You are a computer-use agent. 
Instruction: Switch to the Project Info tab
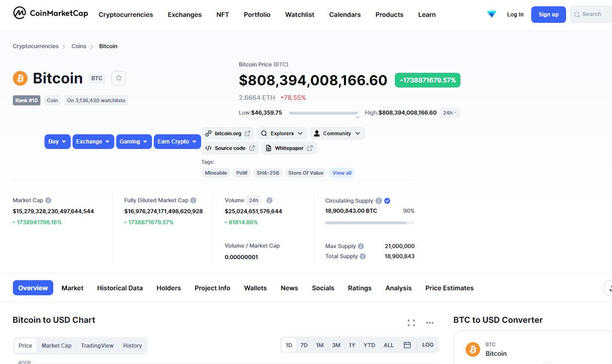(212, 288)
